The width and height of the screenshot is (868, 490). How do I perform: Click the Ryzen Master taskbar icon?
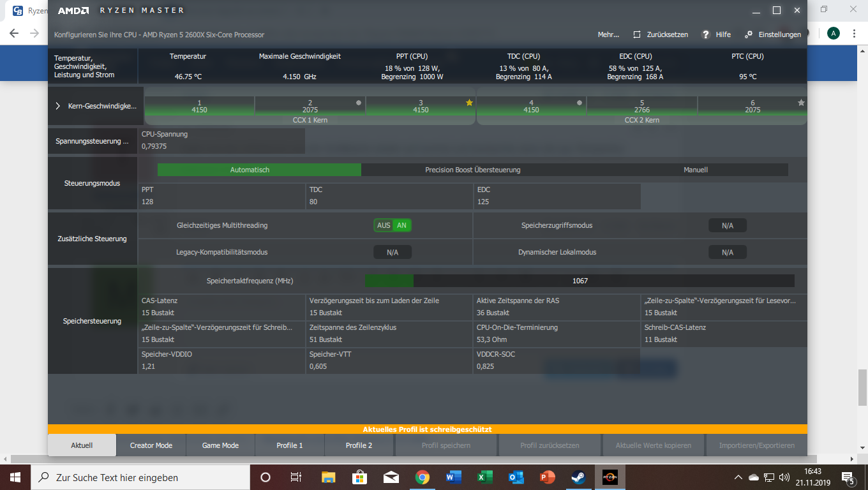[x=610, y=477]
